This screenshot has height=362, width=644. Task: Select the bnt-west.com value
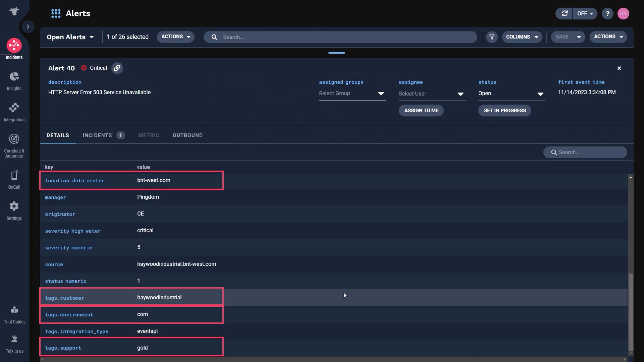point(154,180)
